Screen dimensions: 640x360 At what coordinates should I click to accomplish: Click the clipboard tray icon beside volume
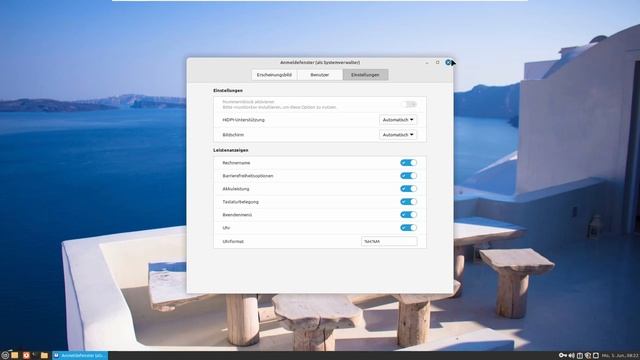(580, 356)
